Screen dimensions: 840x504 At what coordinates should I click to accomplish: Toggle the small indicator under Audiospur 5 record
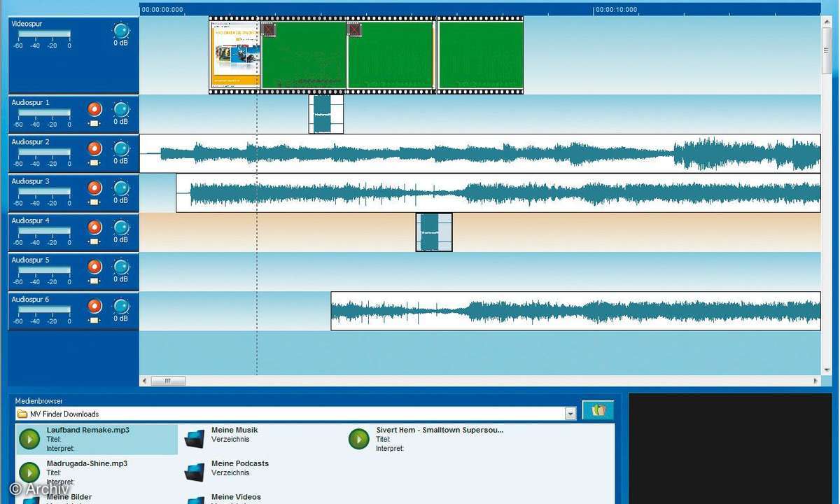pyautogui.click(x=94, y=281)
